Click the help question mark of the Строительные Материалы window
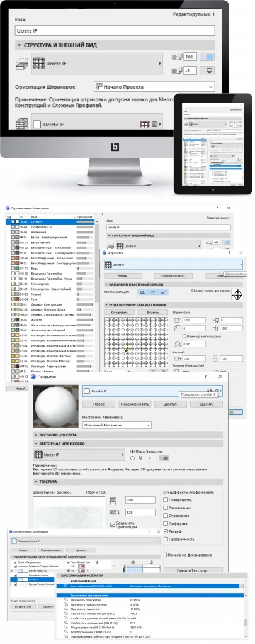This screenshot has height=644, width=255. tap(217, 208)
